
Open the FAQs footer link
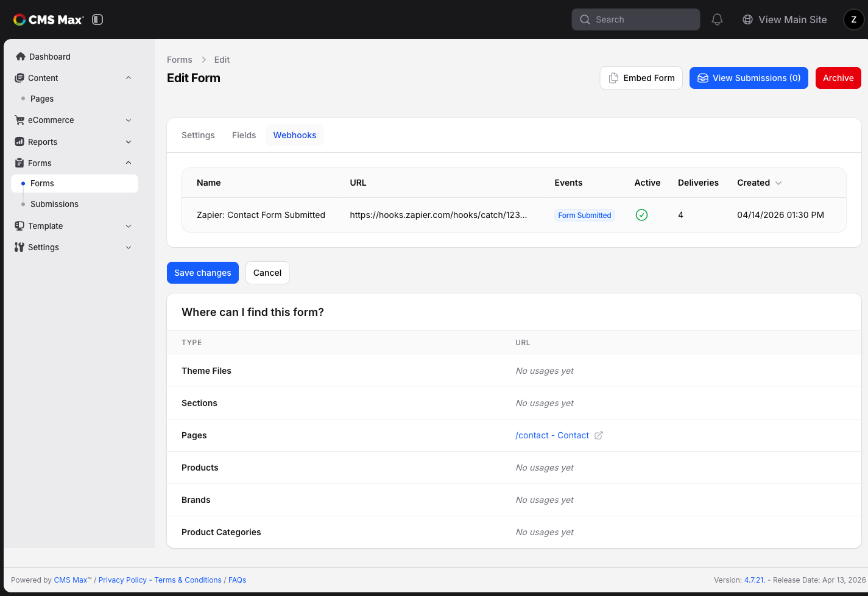tap(238, 580)
